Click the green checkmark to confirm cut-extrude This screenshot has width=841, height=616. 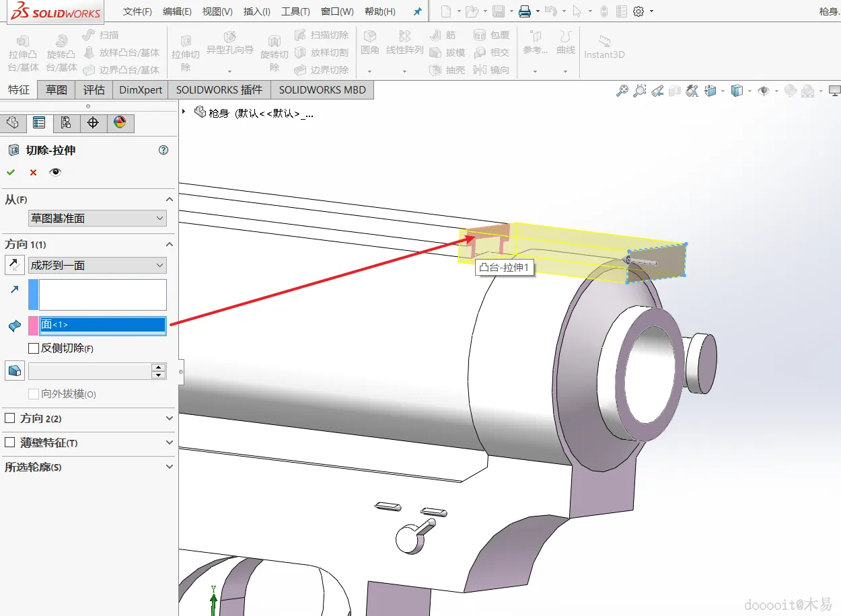tap(11, 172)
